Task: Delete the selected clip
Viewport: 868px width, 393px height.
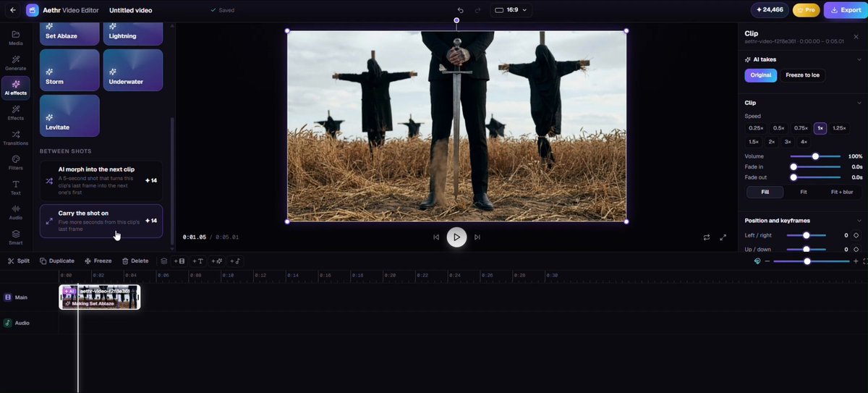Action: tap(135, 261)
